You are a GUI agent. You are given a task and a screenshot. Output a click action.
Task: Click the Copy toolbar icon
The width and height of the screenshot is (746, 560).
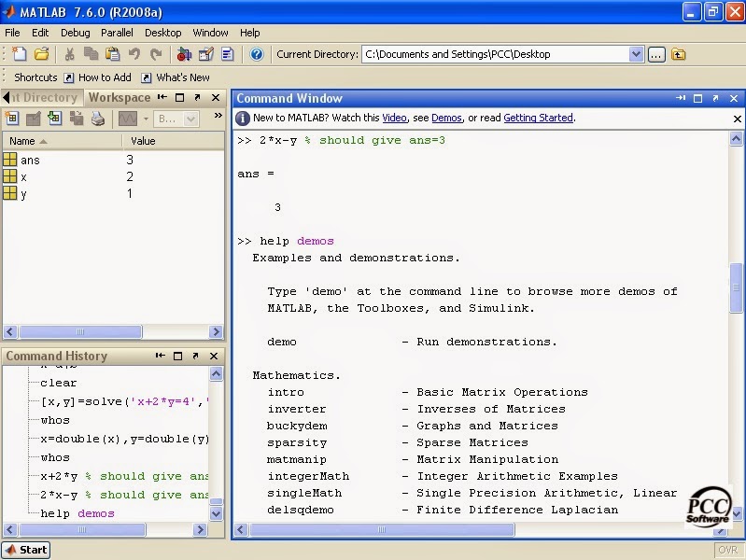pyautogui.click(x=91, y=54)
